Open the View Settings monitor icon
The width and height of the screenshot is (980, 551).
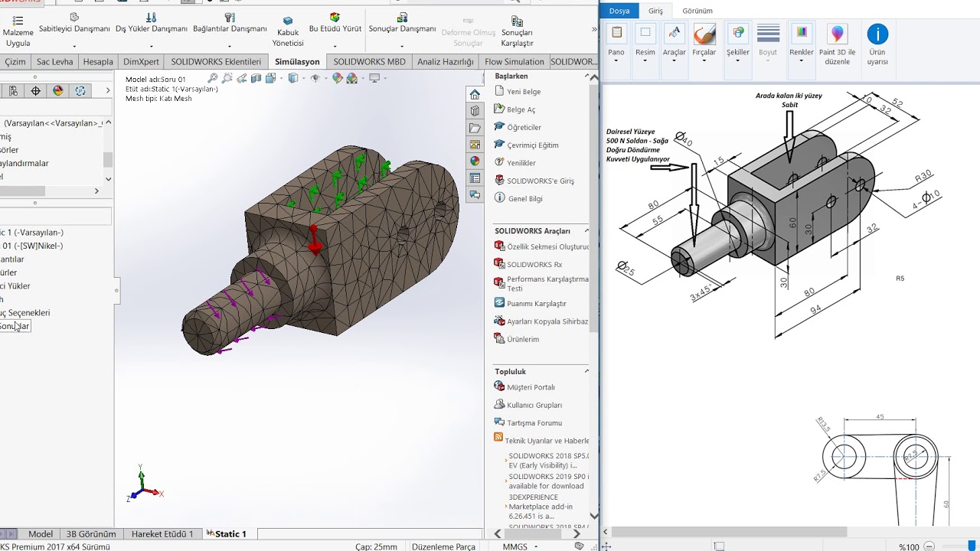[x=374, y=78]
